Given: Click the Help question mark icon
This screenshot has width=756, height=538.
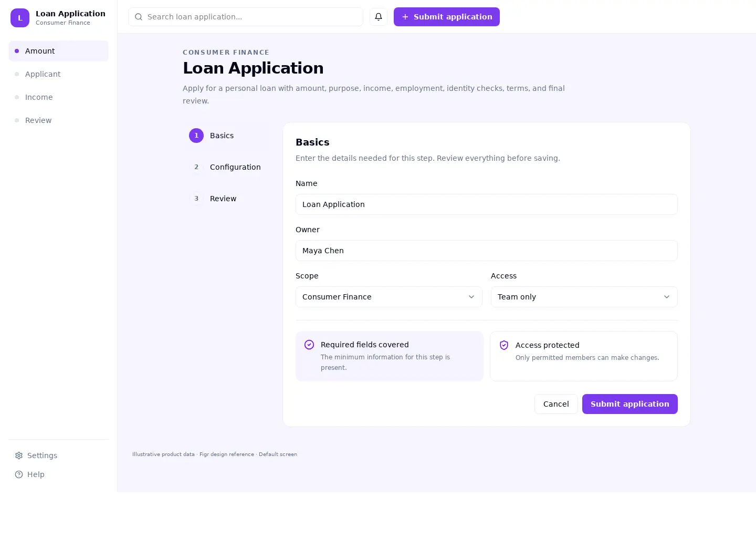Looking at the screenshot, I should coord(19,474).
